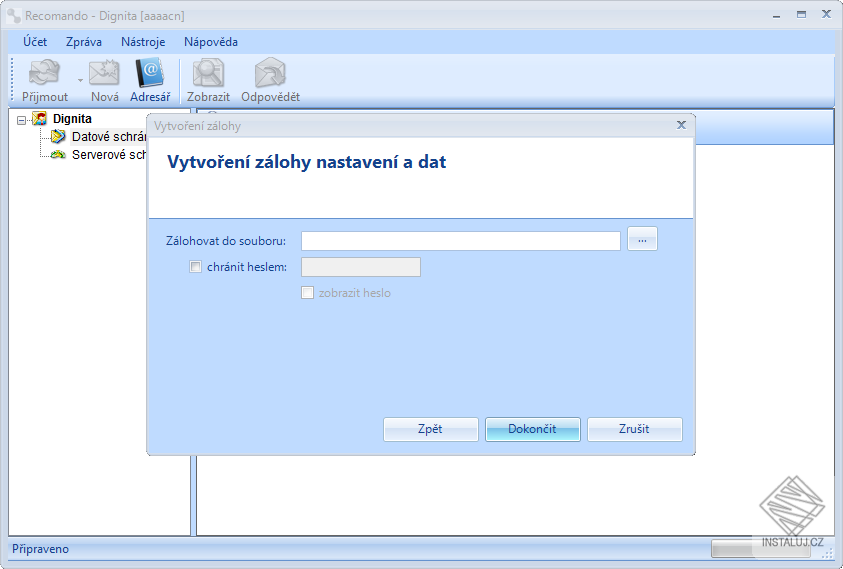
Task: Select the Dignita account icon in tree
Action: 39,118
